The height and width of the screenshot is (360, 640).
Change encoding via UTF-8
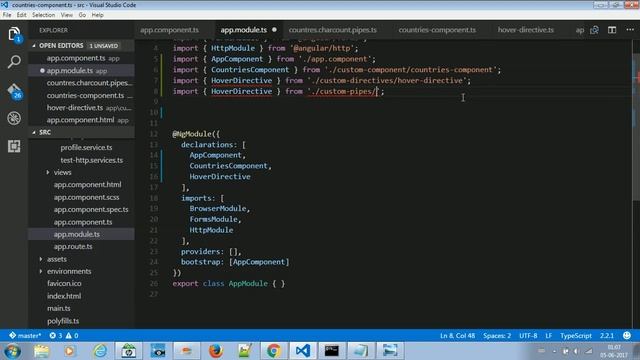click(x=528, y=336)
